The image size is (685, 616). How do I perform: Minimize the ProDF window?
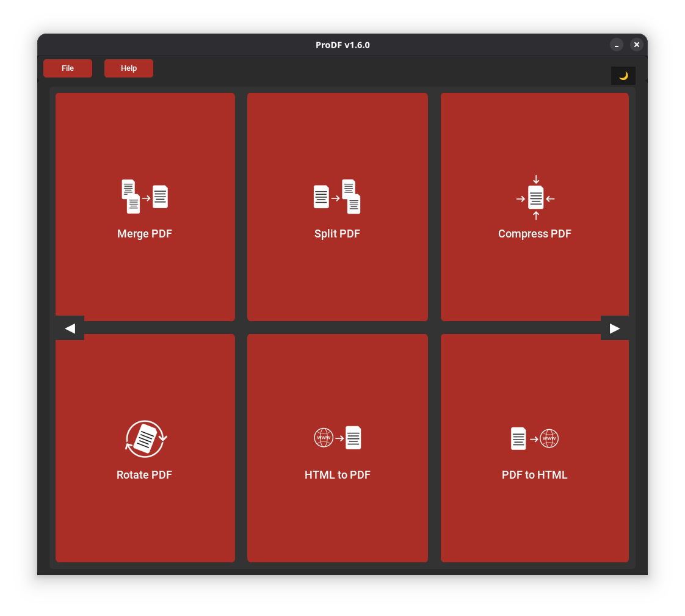click(x=617, y=45)
